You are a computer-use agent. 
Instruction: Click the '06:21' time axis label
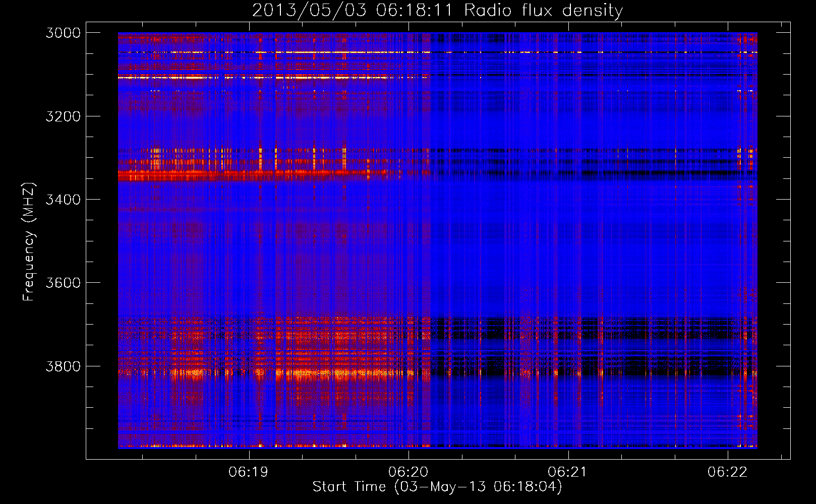568,472
